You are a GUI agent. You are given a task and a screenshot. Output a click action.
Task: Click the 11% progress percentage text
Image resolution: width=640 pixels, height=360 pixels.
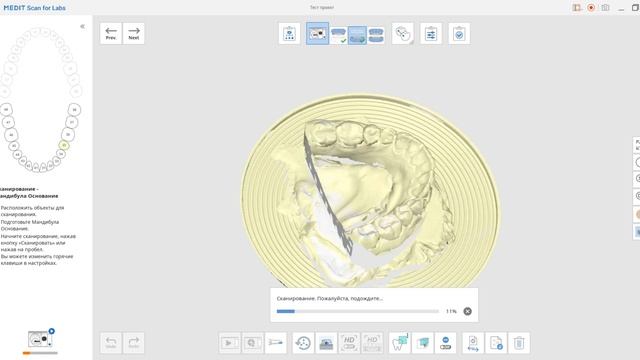(x=451, y=311)
